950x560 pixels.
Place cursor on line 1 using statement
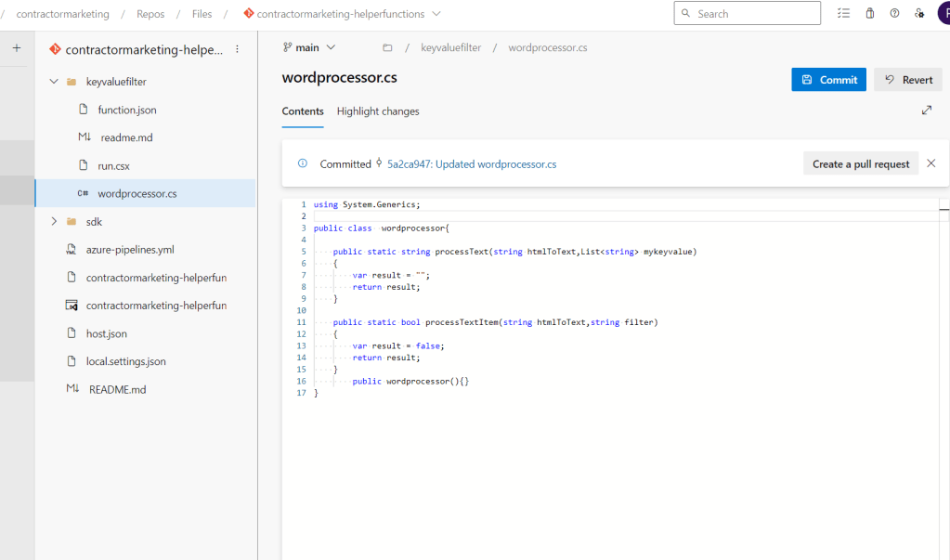[x=367, y=205]
